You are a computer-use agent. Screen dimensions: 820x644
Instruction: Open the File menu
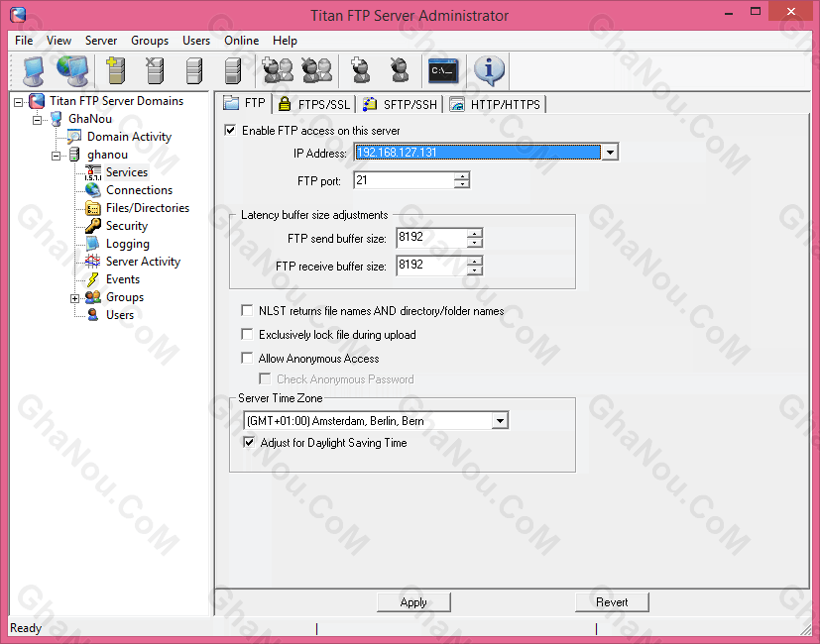pos(24,41)
